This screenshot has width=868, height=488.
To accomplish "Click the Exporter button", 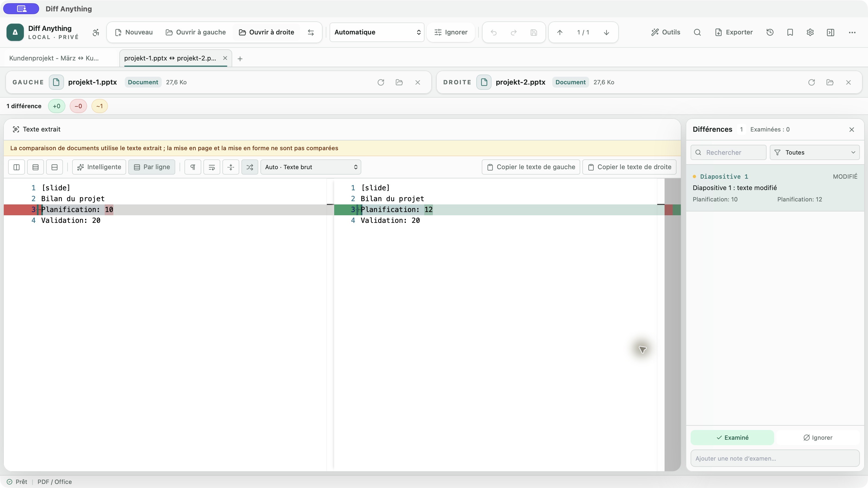I will [x=734, y=32].
